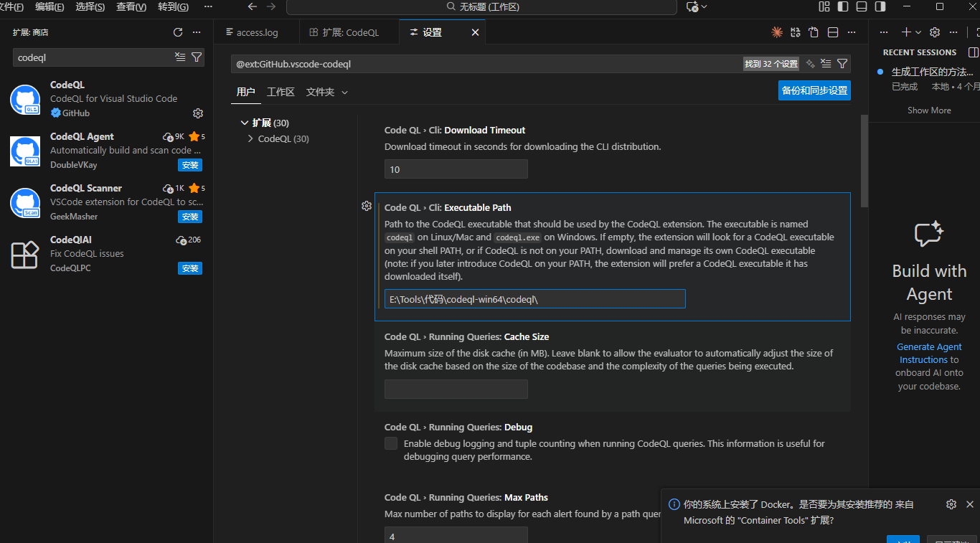The image size is (980, 543).
Task: Open the editor more-actions ellipsis menu
Action: (852, 32)
